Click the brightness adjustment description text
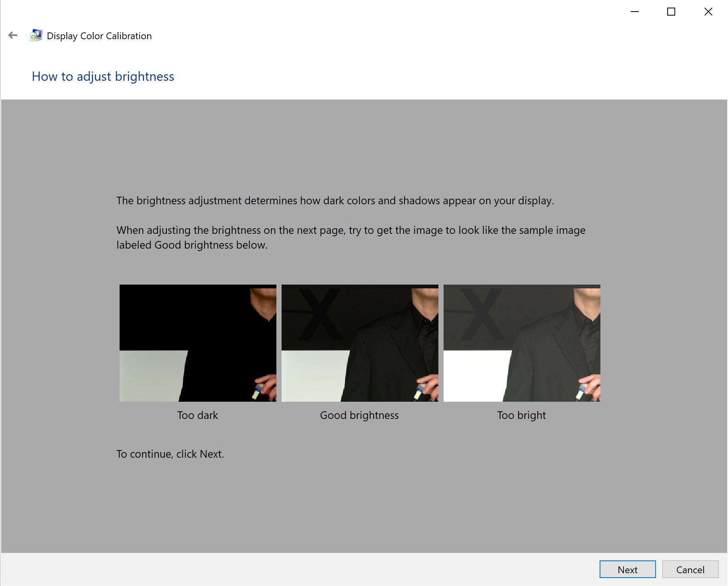The image size is (728, 586). pyautogui.click(x=335, y=201)
